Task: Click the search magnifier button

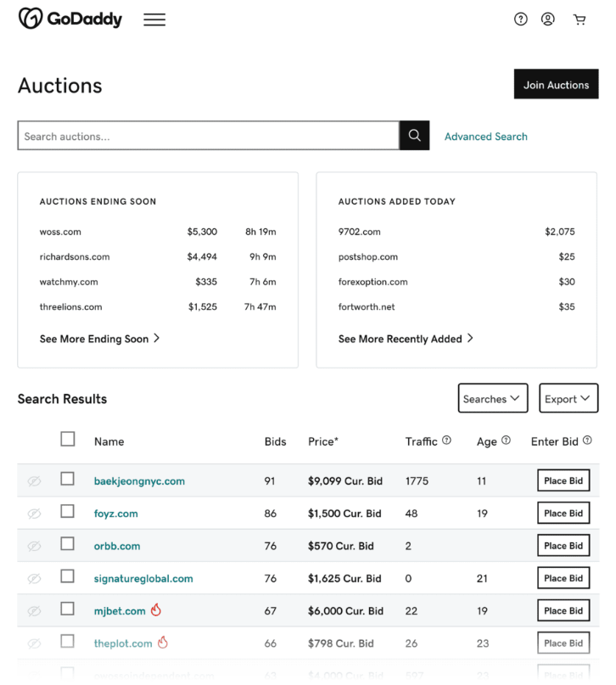Action: tap(414, 136)
